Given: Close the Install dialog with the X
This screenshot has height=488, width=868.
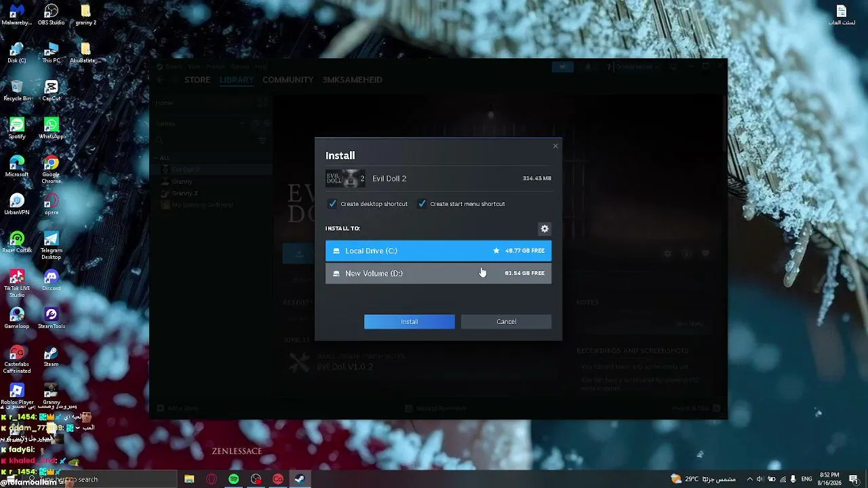Looking at the screenshot, I should click(555, 146).
